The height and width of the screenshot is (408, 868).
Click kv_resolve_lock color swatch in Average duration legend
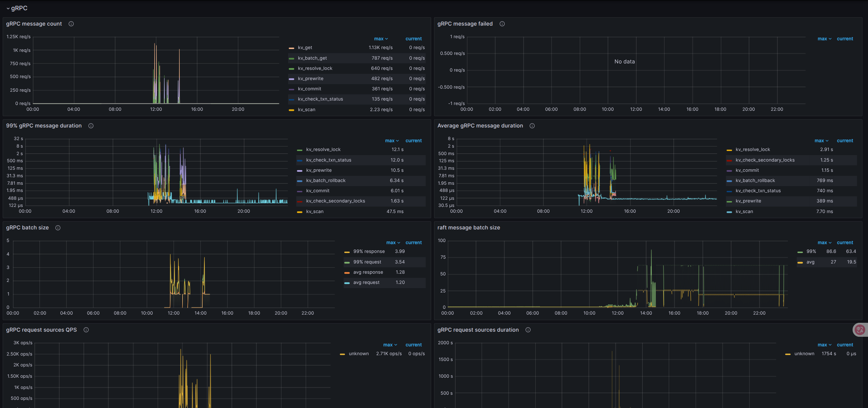coord(729,150)
